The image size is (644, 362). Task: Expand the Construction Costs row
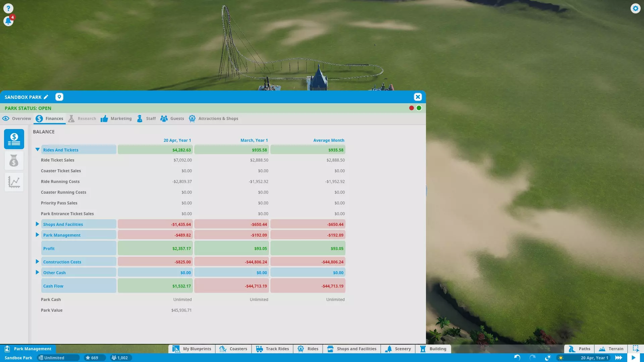click(x=37, y=261)
